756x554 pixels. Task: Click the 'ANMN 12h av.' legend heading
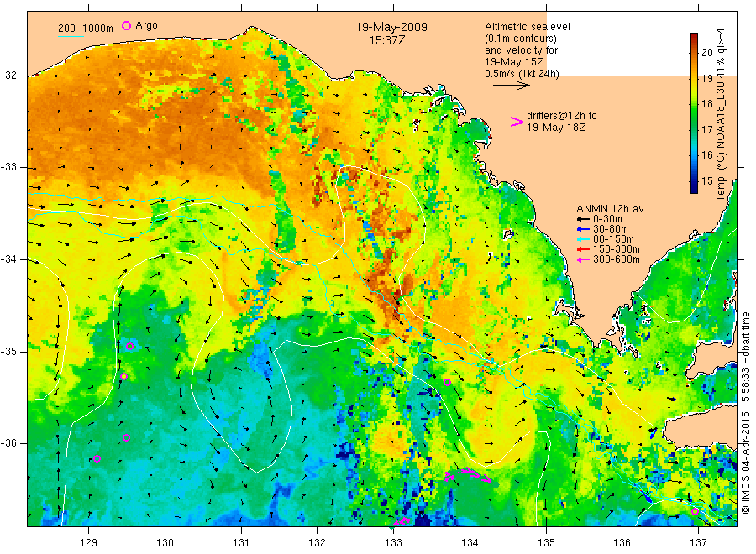point(612,209)
